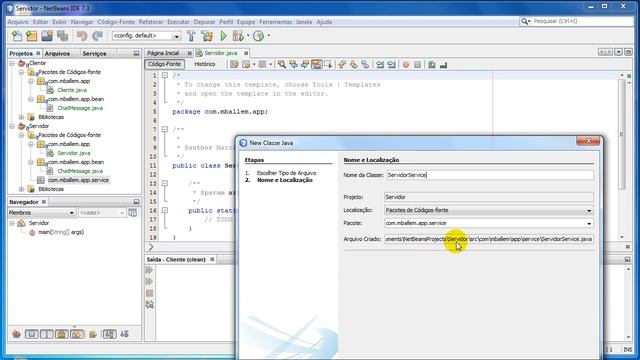The width and height of the screenshot is (640, 360).
Task: Click the Next Bookmark icon in editor toolbar
Action: (x=353, y=64)
